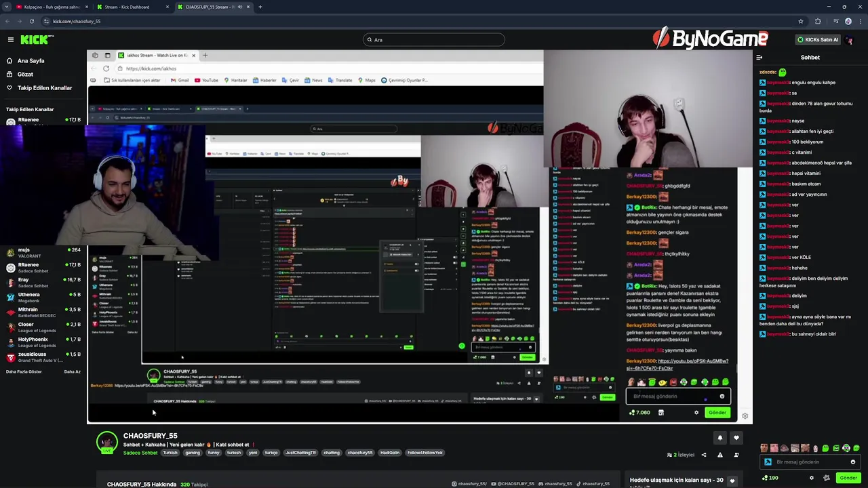The height and width of the screenshot is (488, 868).
Task: Click the blue hammer chat identity icon
Action: (768, 462)
